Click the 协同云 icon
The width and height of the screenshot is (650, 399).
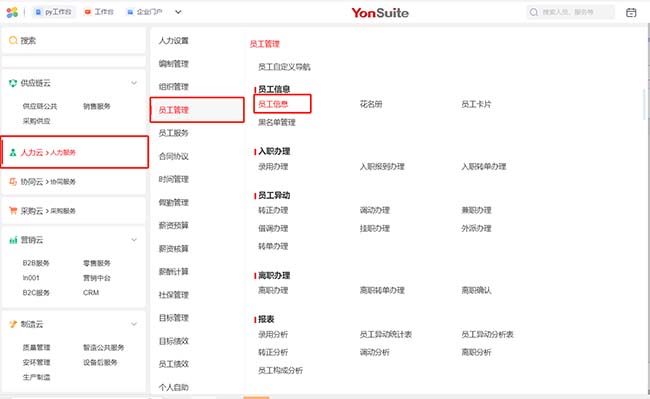click(13, 181)
